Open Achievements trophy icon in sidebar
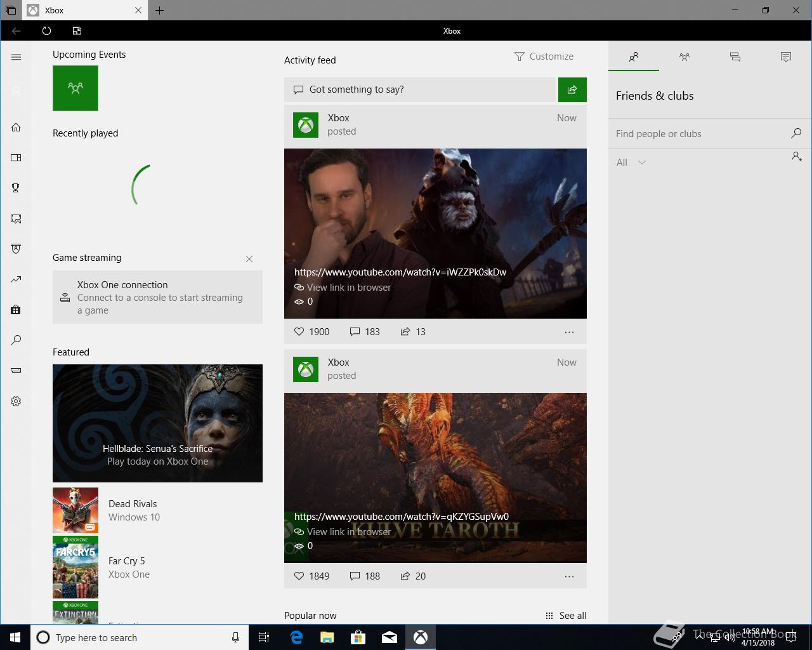The width and height of the screenshot is (812, 650). 16,188
